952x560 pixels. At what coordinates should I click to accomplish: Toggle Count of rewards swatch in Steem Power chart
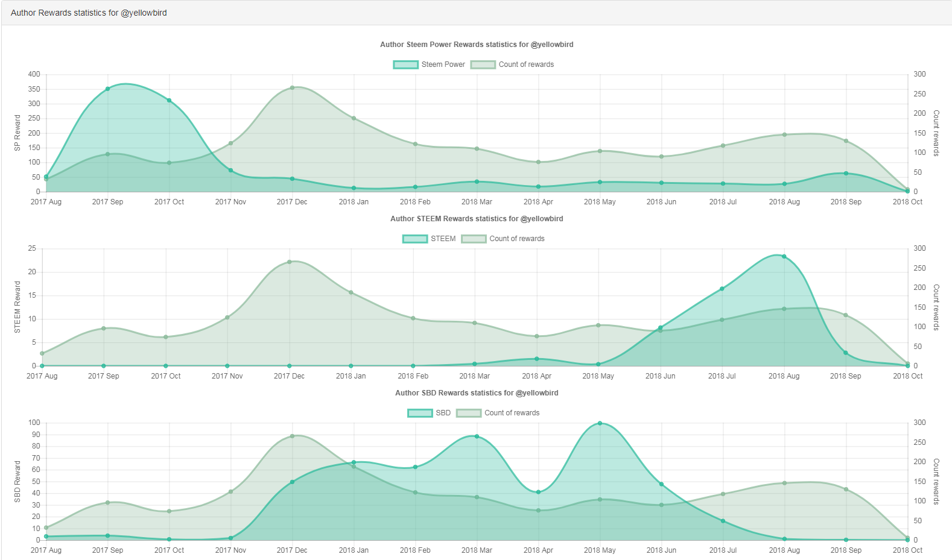click(x=483, y=64)
